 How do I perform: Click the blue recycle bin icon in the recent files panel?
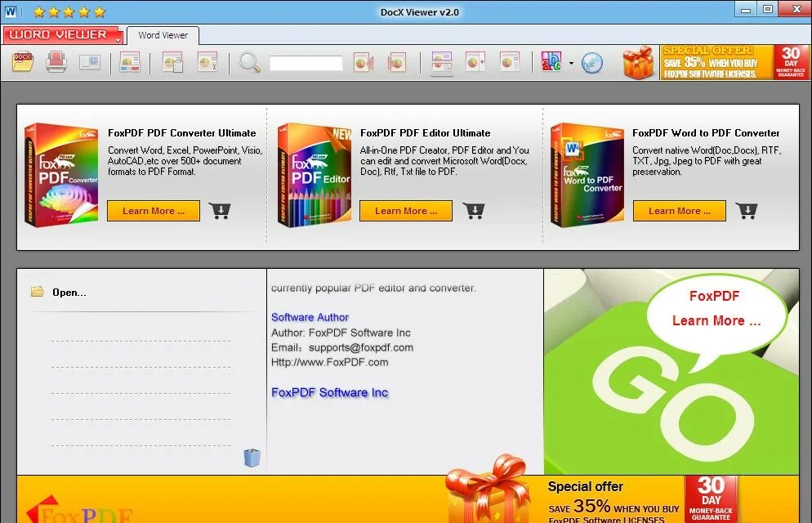point(252,458)
